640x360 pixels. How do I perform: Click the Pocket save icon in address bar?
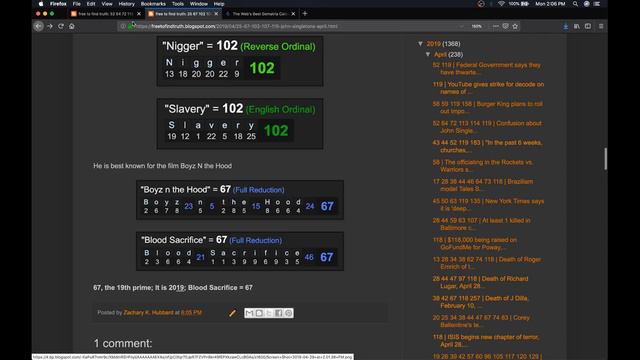[x=505, y=26]
